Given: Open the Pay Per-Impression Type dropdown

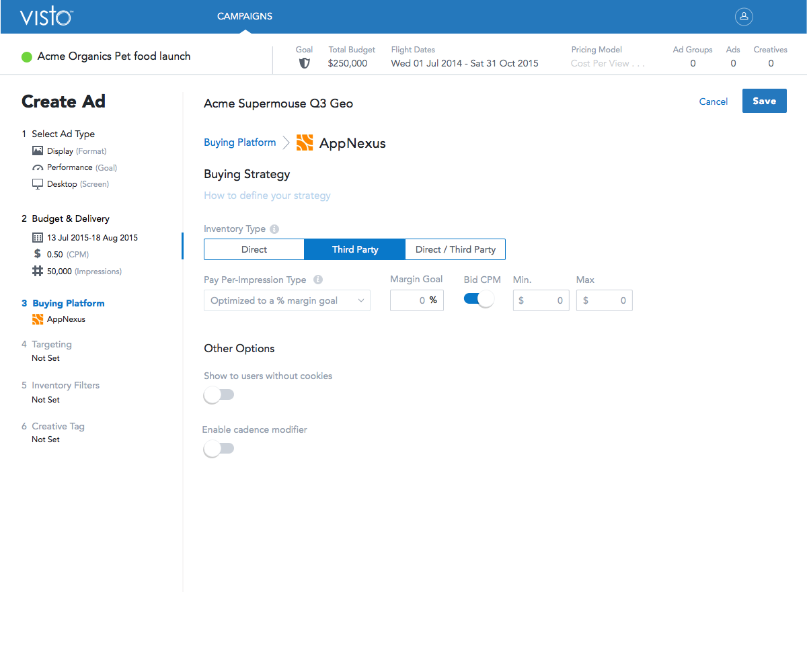Looking at the screenshot, I should point(287,300).
